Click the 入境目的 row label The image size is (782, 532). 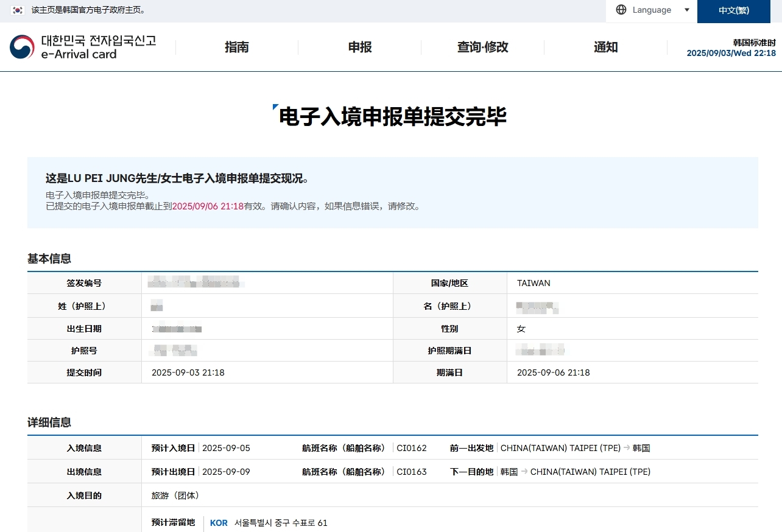(84, 495)
